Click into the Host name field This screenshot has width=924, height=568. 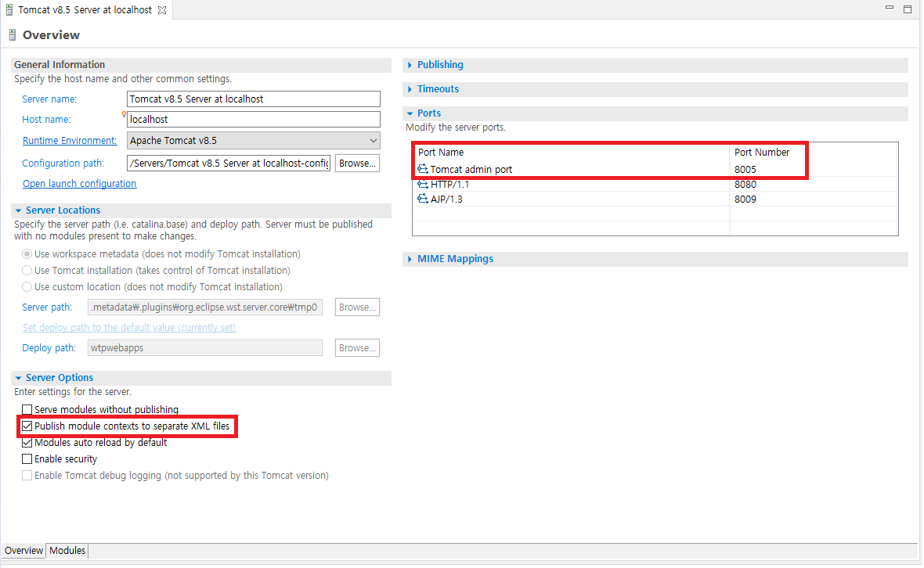(x=254, y=120)
